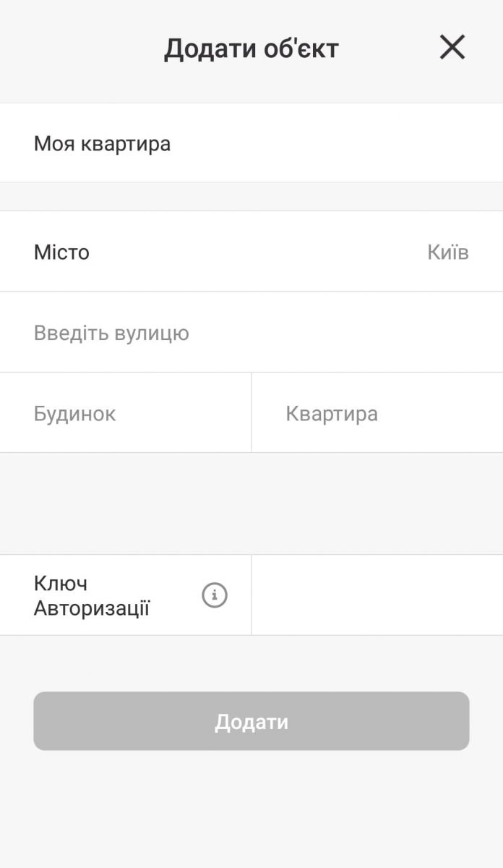
Task: Click empty gray area below Додати button
Action: coord(252,810)
